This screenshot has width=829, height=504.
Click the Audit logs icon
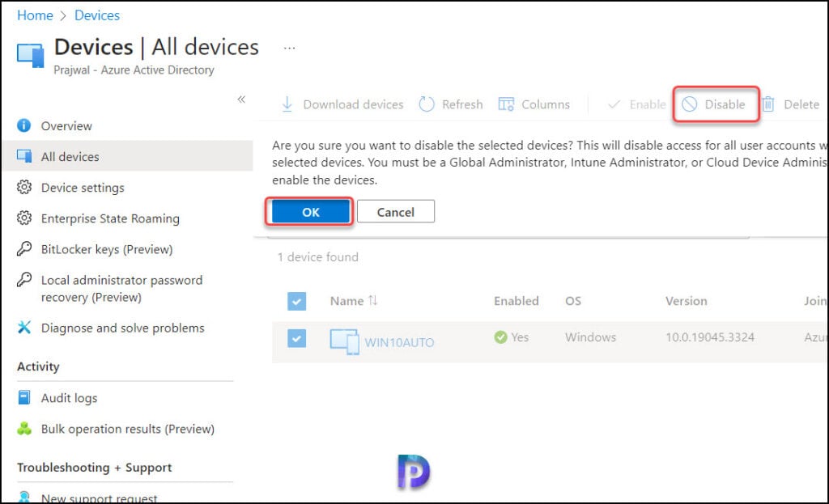(x=24, y=397)
